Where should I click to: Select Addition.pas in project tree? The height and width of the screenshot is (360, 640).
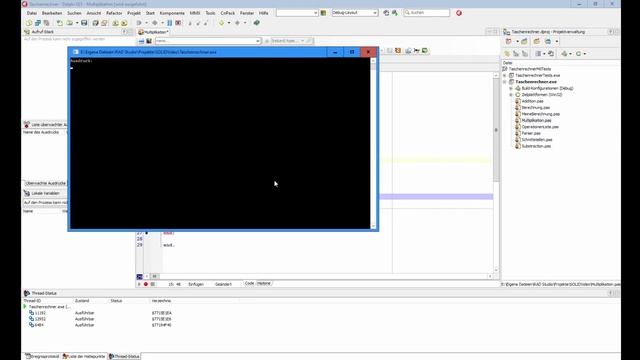tap(532, 101)
